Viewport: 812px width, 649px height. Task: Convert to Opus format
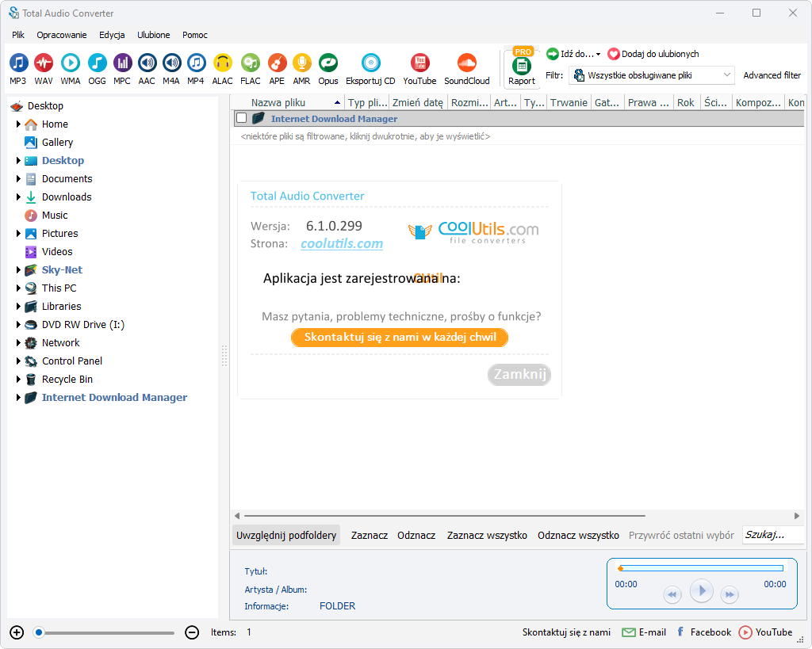(327, 69)
